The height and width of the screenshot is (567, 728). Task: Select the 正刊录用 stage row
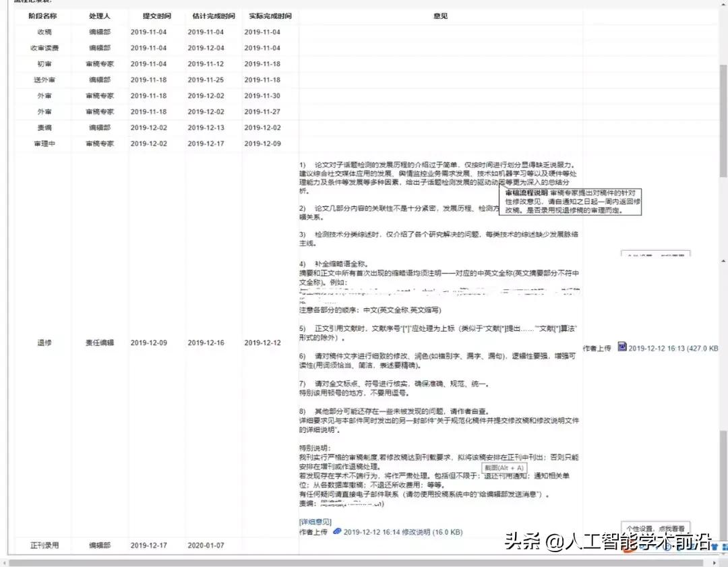click(42, 545)
